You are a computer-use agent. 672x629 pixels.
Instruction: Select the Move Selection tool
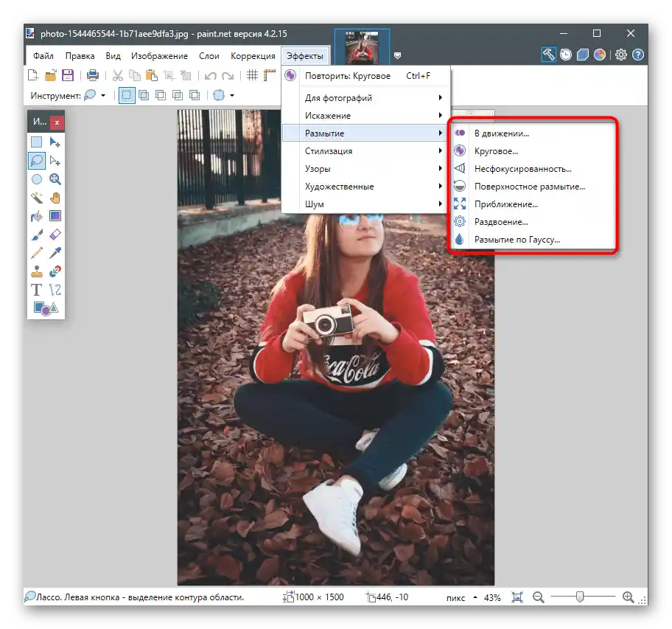click(x=55, y=161)
